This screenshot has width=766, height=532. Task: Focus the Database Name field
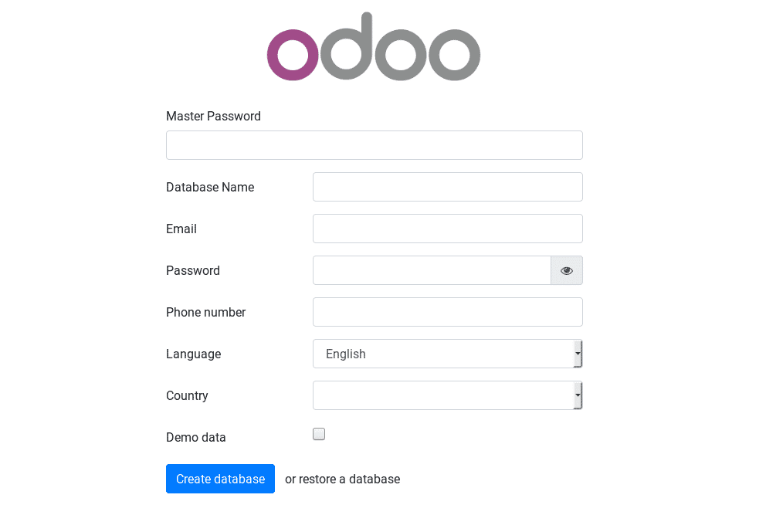[447, 187]
